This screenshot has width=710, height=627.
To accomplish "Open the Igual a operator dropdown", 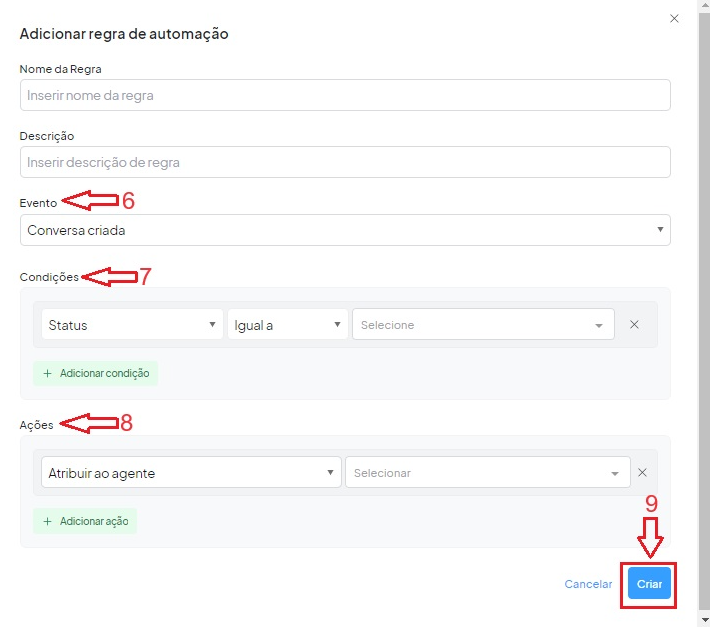I will point(287,325).
